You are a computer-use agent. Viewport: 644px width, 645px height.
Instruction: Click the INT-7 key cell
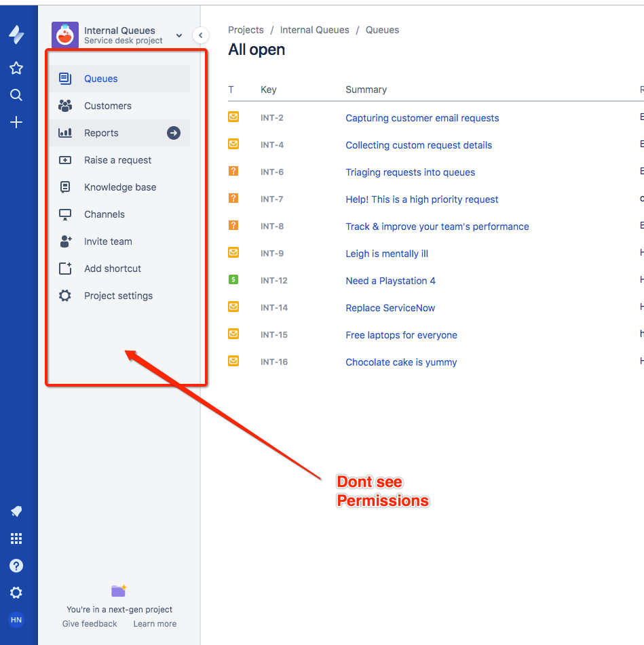click(271, 199)
